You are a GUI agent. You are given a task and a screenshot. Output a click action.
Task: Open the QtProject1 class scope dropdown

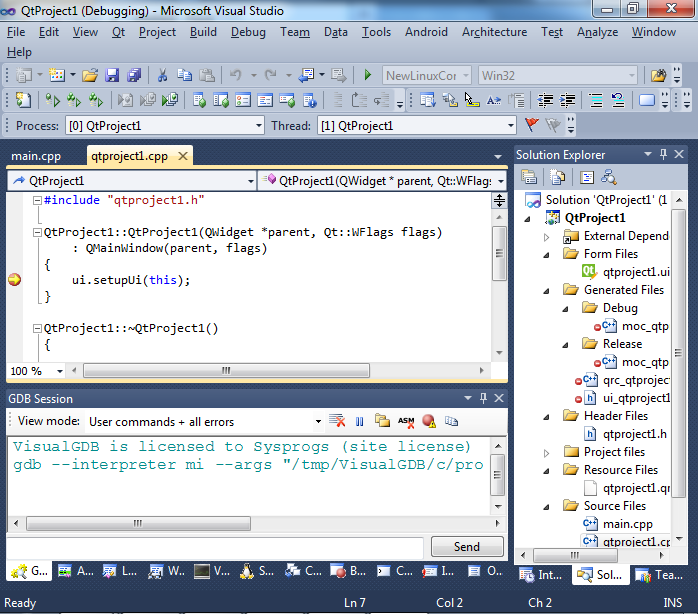[251, 181]
